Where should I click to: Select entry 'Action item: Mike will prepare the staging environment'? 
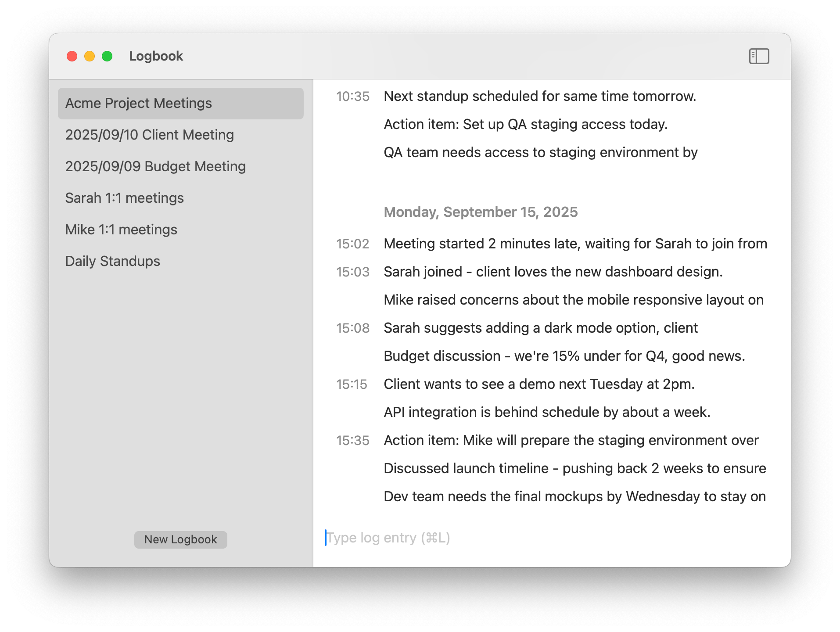click(x=571, y=440)
